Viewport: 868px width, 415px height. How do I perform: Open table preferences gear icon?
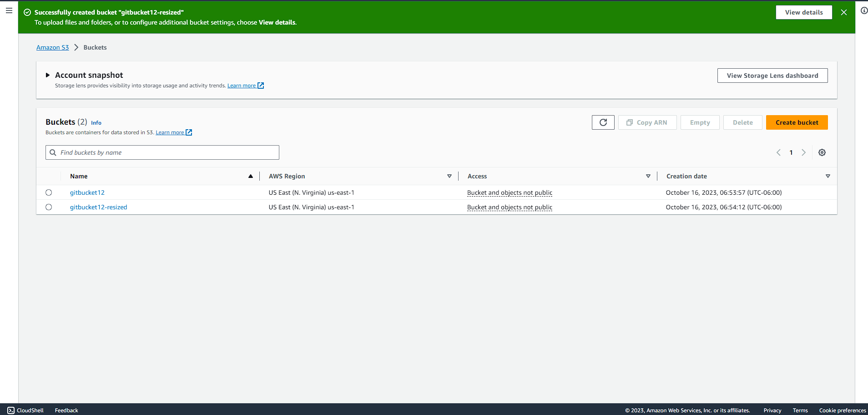[x=822, y=152]
